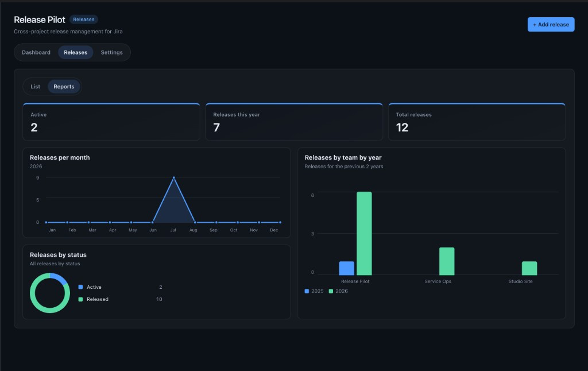Screen dimensions: 588x371
Task: Click the Released status label
Action: point(98,299)
